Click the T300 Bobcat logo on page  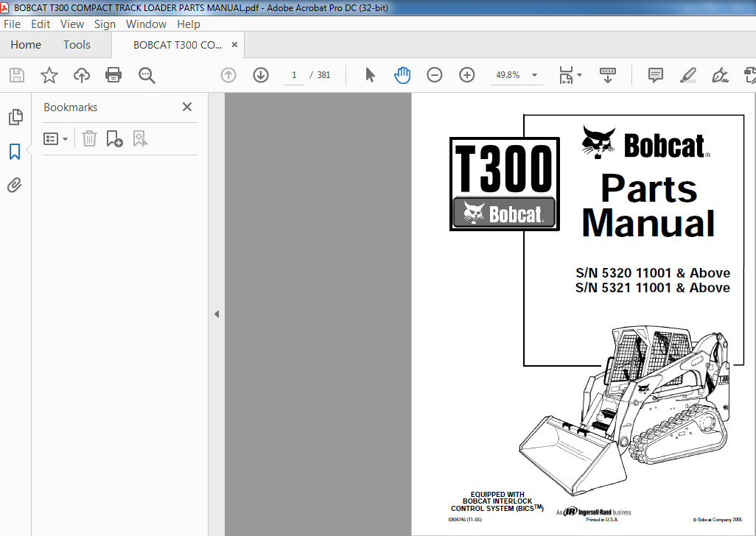(x=504, y=184)
